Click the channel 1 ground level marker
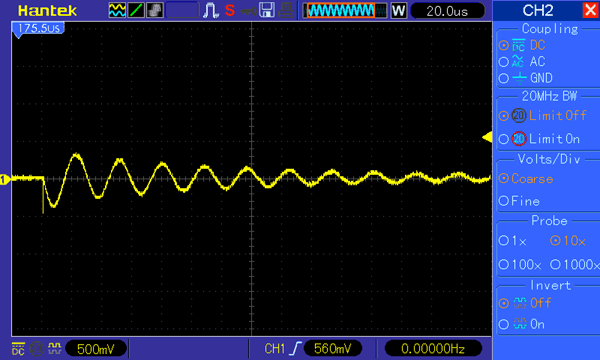 pos(5,179)
